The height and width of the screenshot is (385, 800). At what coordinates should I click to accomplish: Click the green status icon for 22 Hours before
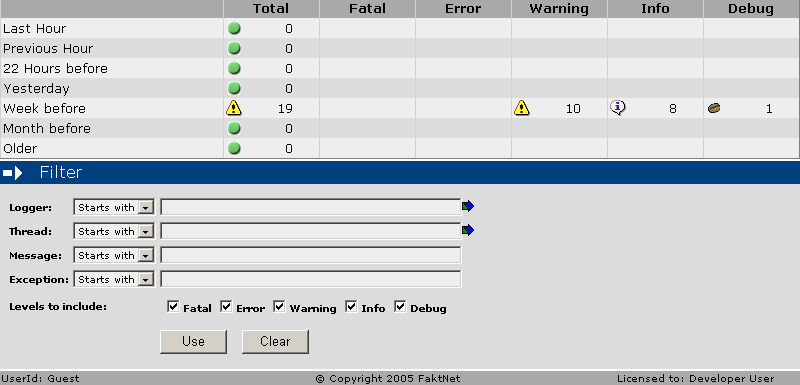click(x=234, y=68)
